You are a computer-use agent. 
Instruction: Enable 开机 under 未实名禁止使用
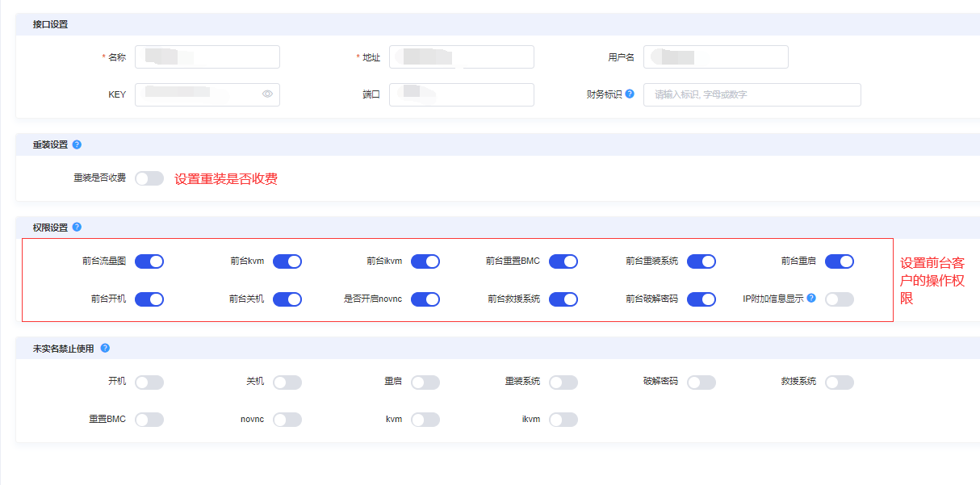pyautogui.click(x=149, y=383)
